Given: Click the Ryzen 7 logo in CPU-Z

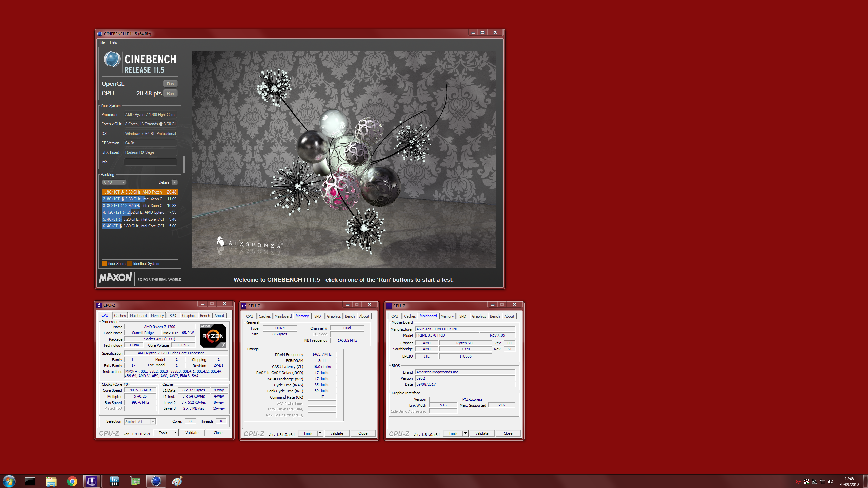Looking at the screenshot, I should coord(213,335).
